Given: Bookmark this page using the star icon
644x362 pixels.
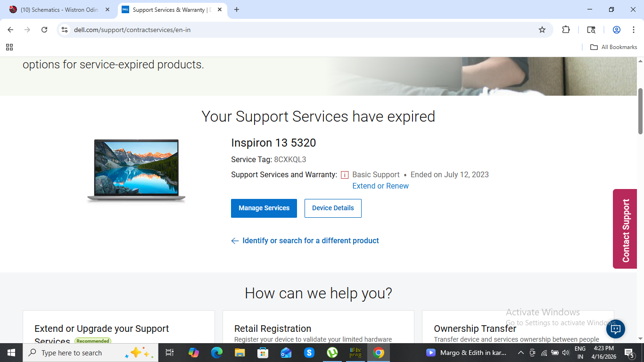Looking at the screenshot, I should 542,29.
